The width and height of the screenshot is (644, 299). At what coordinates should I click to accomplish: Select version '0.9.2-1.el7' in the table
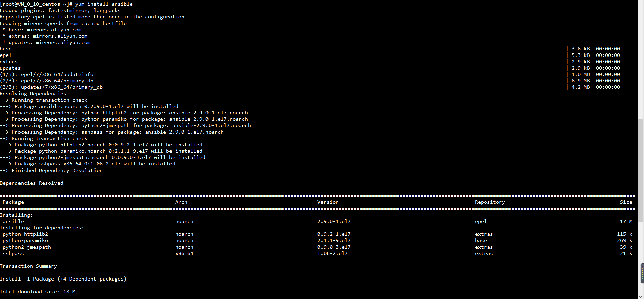(x=334, y=234)
